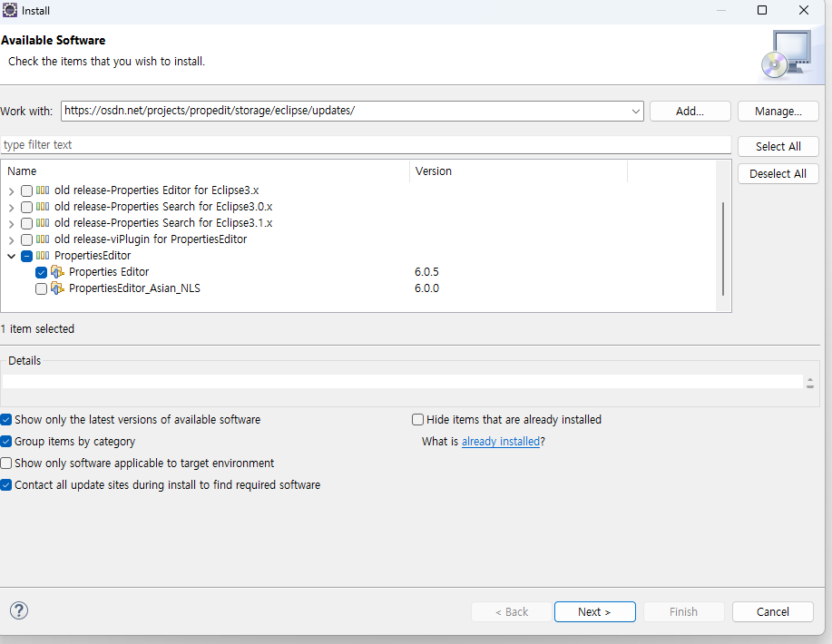The image size is (832, 644).
Task: Click version value 6.0.0
Action: coord(426,288)
